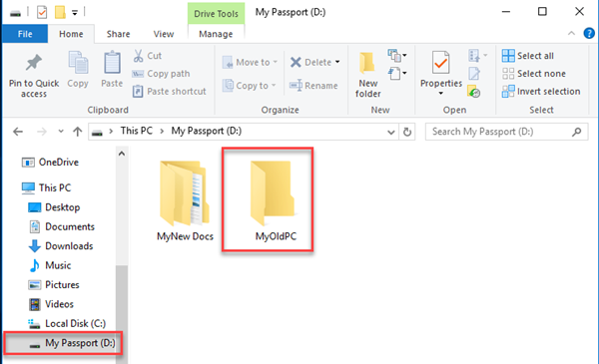599x364 pixels.
Task: Click the Pin to Quick access icon
Action: click(x=34, y=63)
